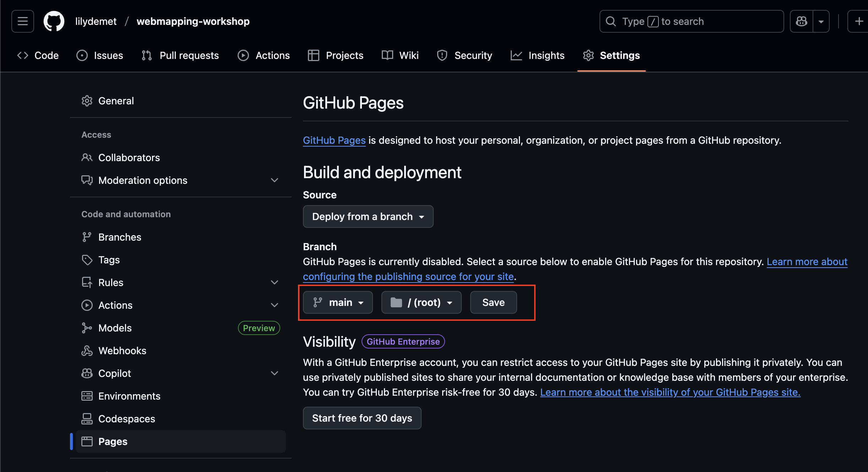This screenshot has width=868, height=472.
Task: Click the Wiki book icon
Action: (x=387, y=55)
